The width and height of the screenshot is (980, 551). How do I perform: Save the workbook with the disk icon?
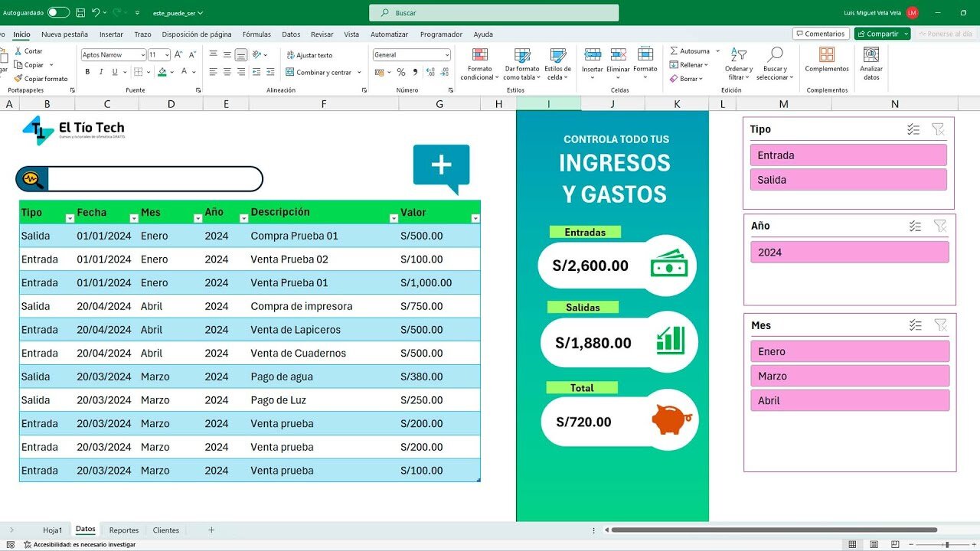click(80, 13)
